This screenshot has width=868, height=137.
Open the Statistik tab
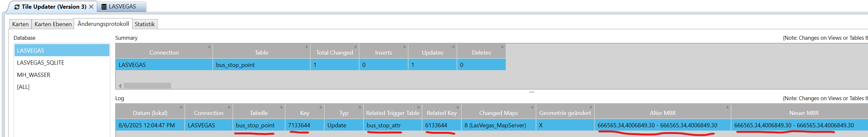[x=145, y=24]
